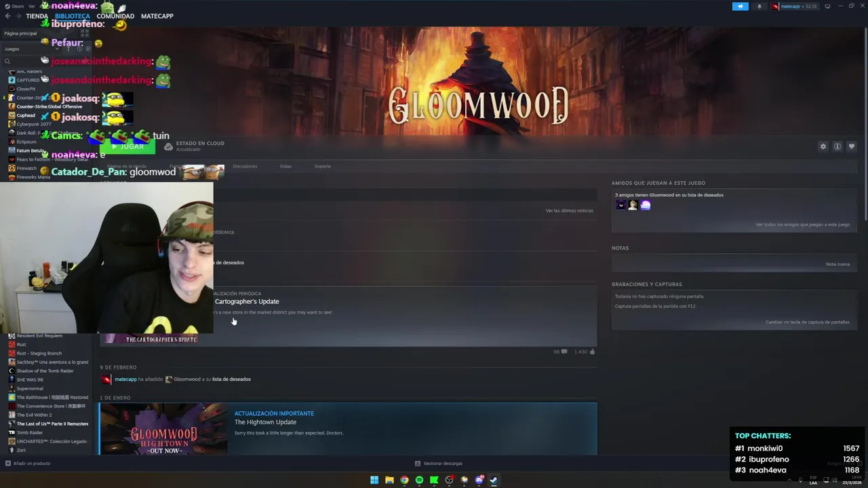Image resolution: width=868 pixels, height=488 pixels.
Task: Select Tomb Raider in the game list
Action: coord(29,432)
